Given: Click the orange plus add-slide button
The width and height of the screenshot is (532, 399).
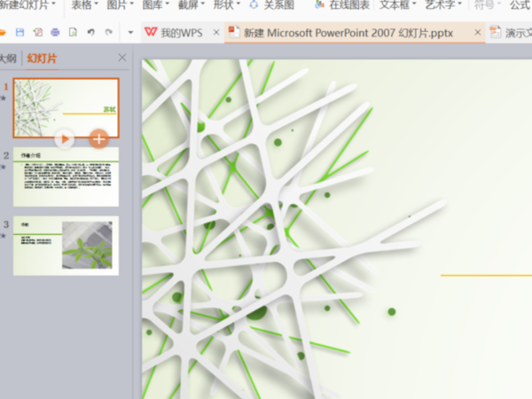Looking at the screenshot, I should pos(98,139).
